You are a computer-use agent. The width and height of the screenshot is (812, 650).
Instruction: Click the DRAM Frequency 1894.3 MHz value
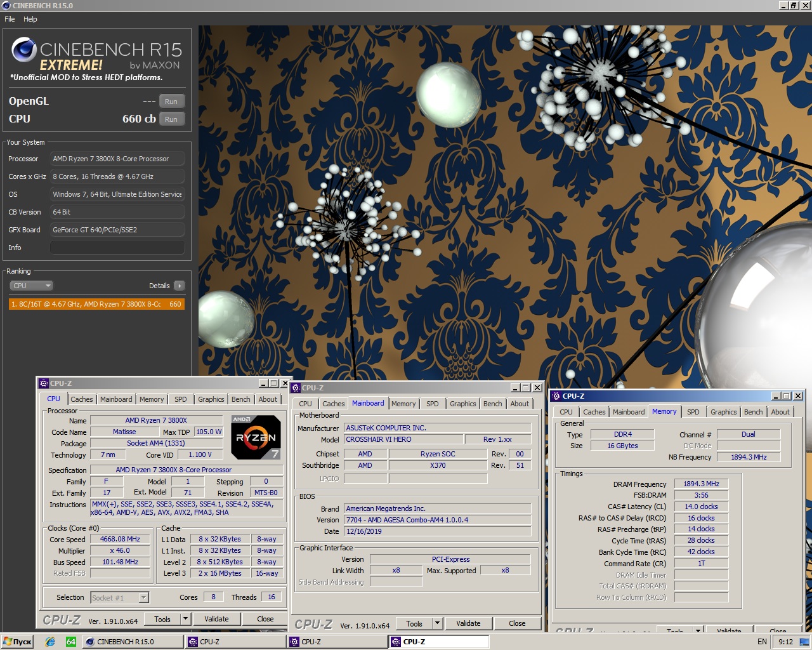tap(701, 484)
